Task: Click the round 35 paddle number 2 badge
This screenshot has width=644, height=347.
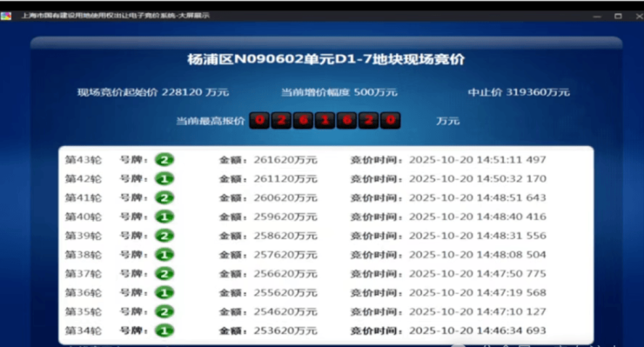Action: (164, 311)
